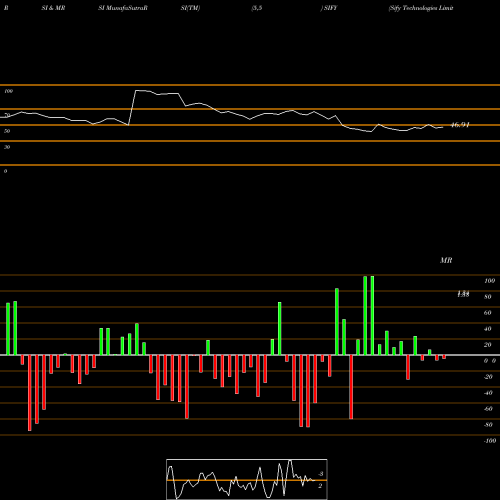Select the MR panel title label

(446, 260)
